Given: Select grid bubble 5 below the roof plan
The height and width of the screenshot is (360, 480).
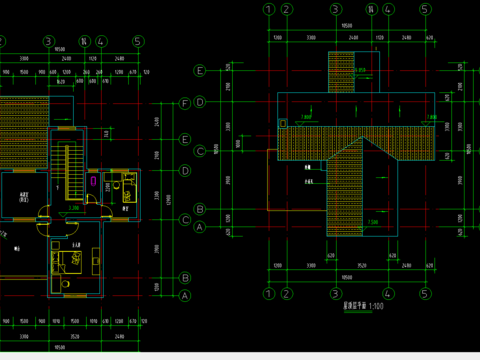Looking at the screenshot, I should coord(425,294).
